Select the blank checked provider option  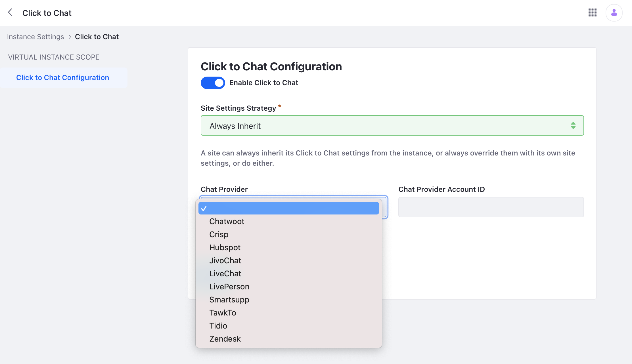288,208
